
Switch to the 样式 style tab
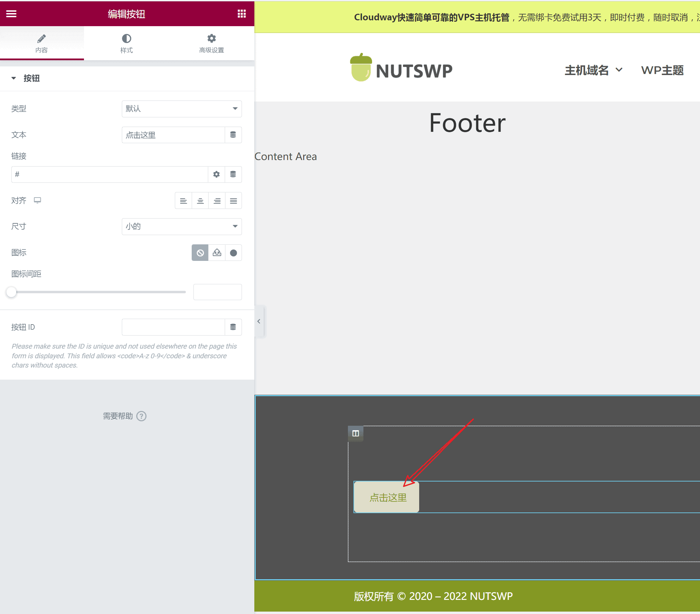click(126, 43)
